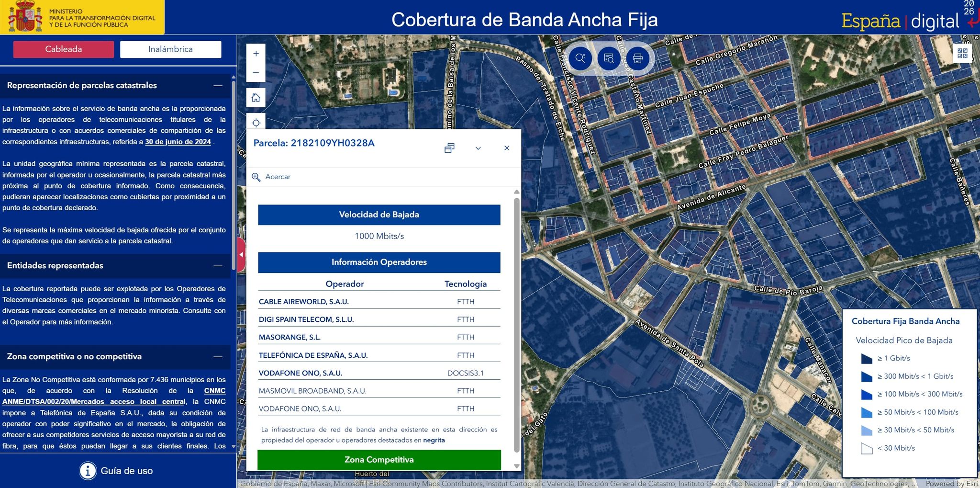
Task: Close the parcel information popup
Action: pos(507,148)
